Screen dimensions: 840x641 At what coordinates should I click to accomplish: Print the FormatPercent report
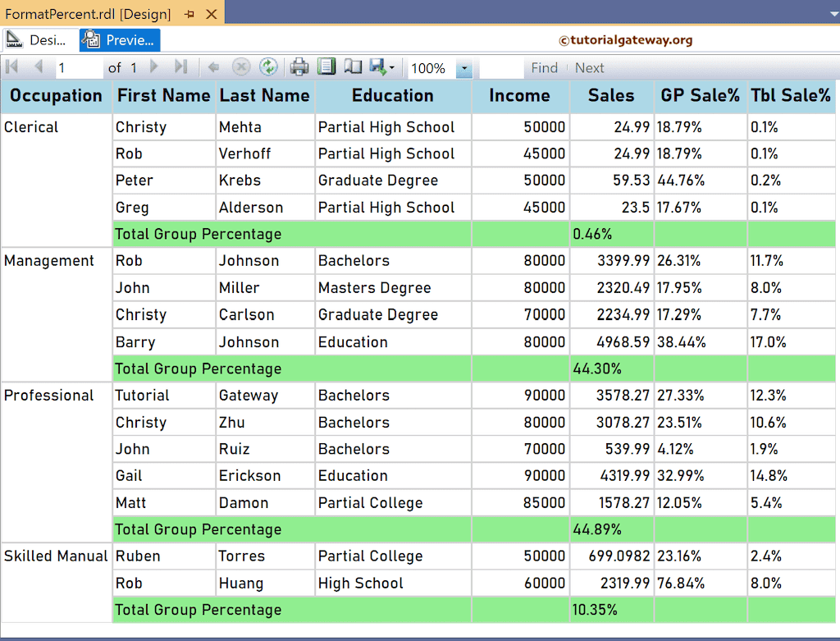(x=299, y=67)
